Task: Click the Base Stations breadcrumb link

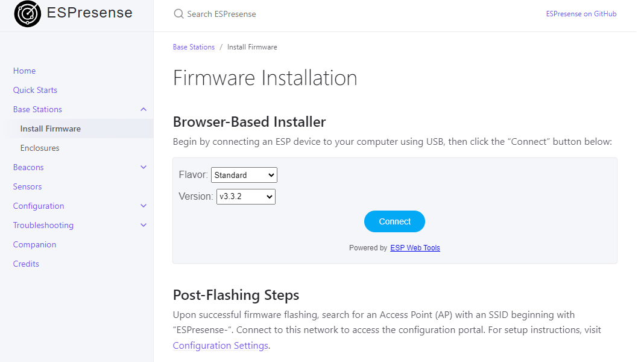Action: click(x=194, y=47)
